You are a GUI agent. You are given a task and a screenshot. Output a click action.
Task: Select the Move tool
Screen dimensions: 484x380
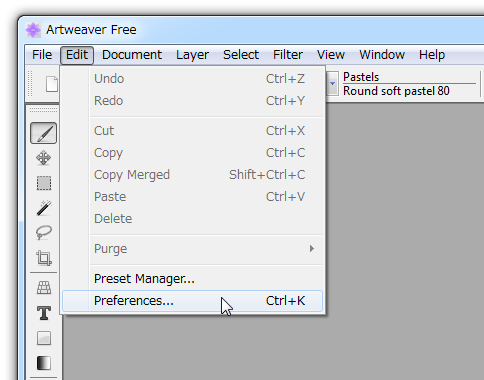[x=44, y=158]
